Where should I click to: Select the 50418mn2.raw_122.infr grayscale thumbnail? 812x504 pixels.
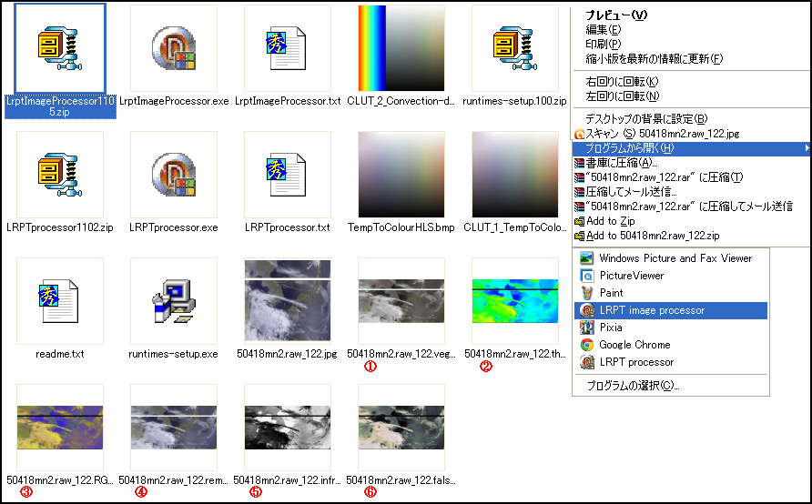tap(288, 428)
